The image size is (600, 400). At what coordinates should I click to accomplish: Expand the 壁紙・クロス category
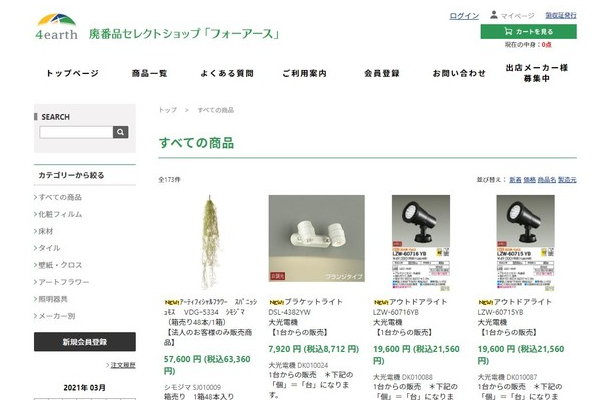point(62,265)
